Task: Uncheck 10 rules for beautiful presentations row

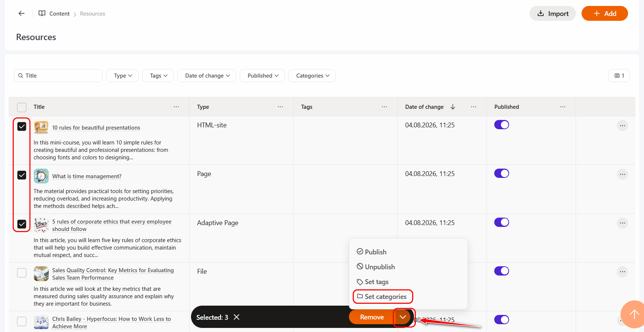Action: point(22,126)
